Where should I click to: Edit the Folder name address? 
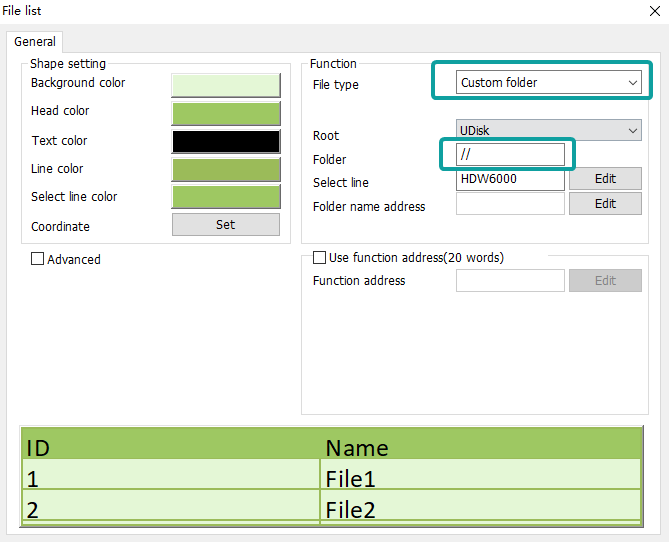pyautogui.click(x=605, y=204)
